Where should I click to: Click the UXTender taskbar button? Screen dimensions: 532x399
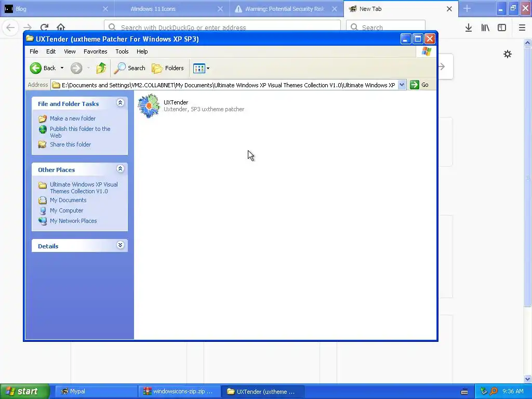(262, 392)
